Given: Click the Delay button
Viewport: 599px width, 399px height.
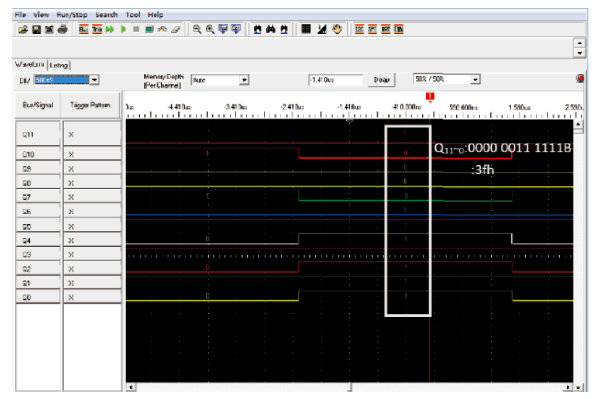Looking at the screenshot, I should [381, 80].
